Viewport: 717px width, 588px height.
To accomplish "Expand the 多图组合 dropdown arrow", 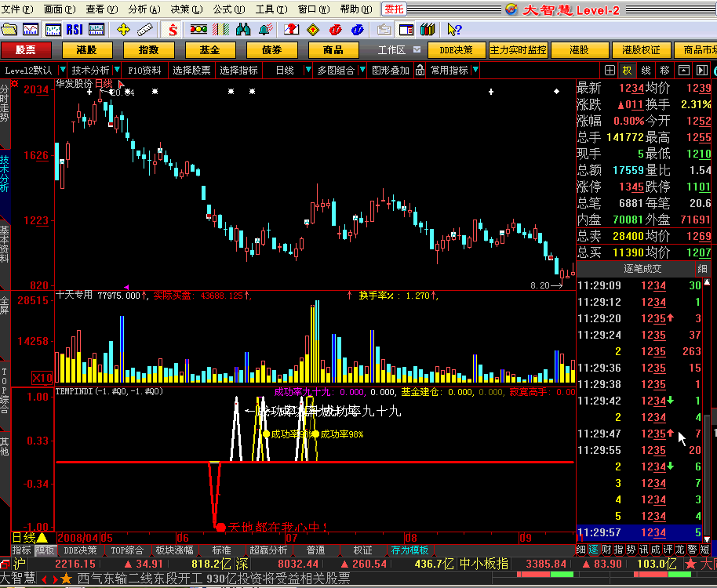I will point(362,70).
